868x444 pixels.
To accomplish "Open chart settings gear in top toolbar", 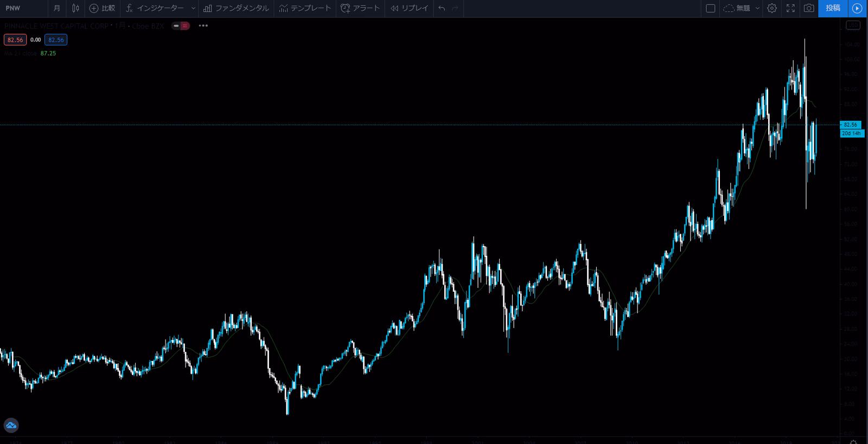I will coord(772,8).
